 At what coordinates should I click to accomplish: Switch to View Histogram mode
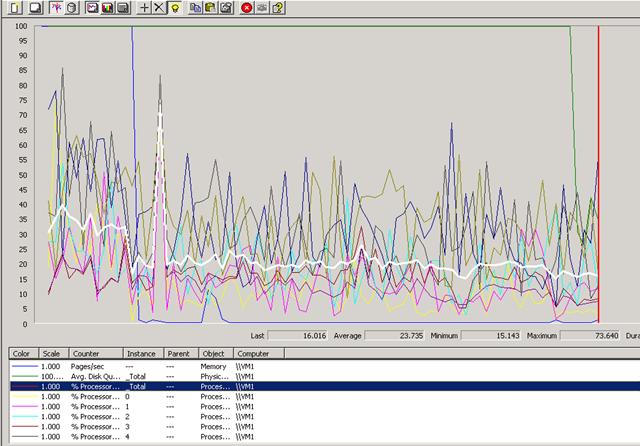(107, 8)
